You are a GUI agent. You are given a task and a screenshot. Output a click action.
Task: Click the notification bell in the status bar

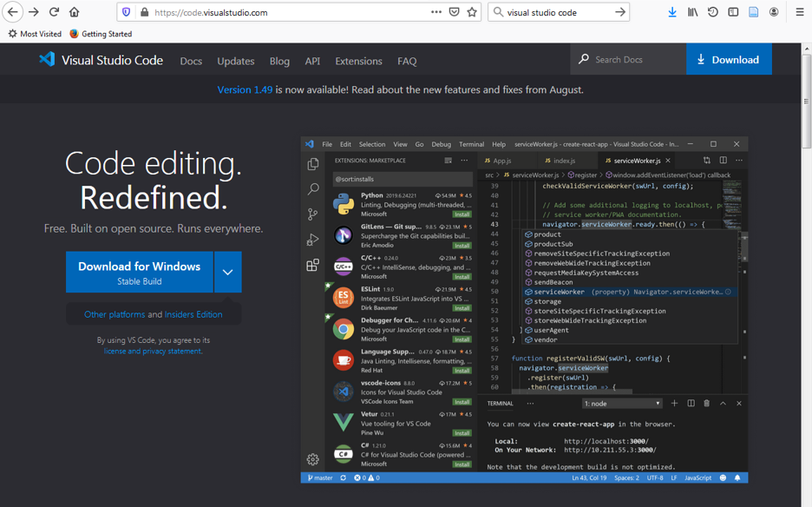click(x=737, y=478)
